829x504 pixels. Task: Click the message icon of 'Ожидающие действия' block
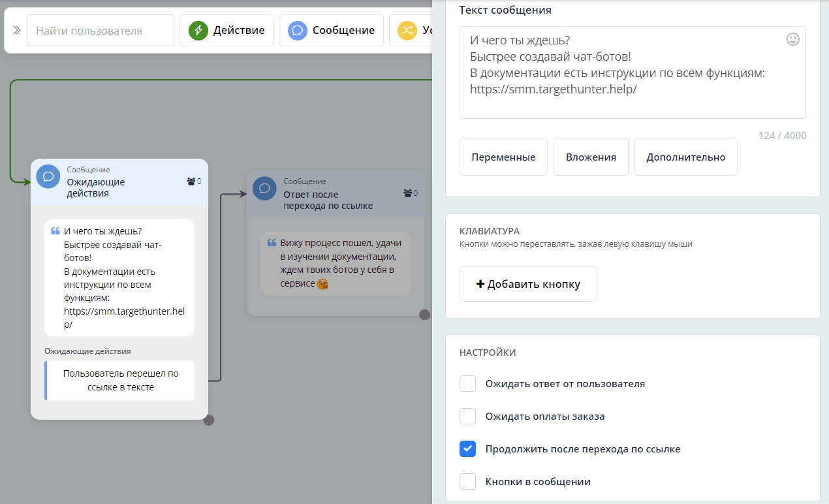(48, 176)
